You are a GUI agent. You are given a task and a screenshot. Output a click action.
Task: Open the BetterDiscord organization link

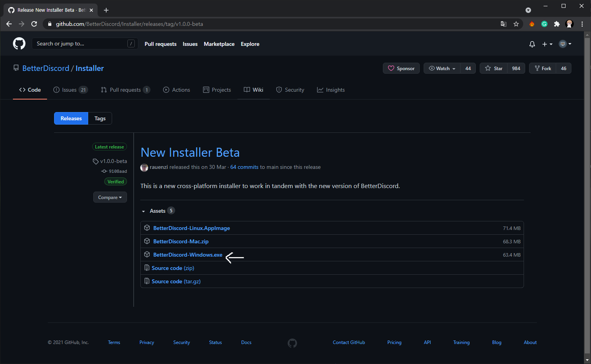(46, 68)
